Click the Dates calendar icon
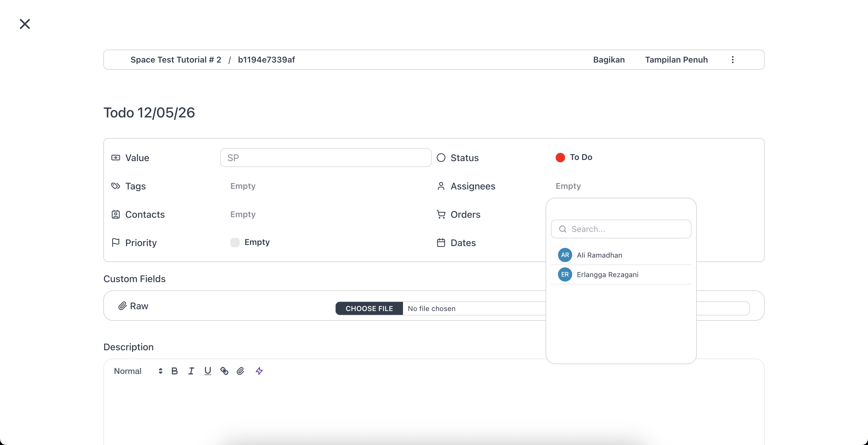Screen dimensions: 868x445 click(x=441, y=243)
